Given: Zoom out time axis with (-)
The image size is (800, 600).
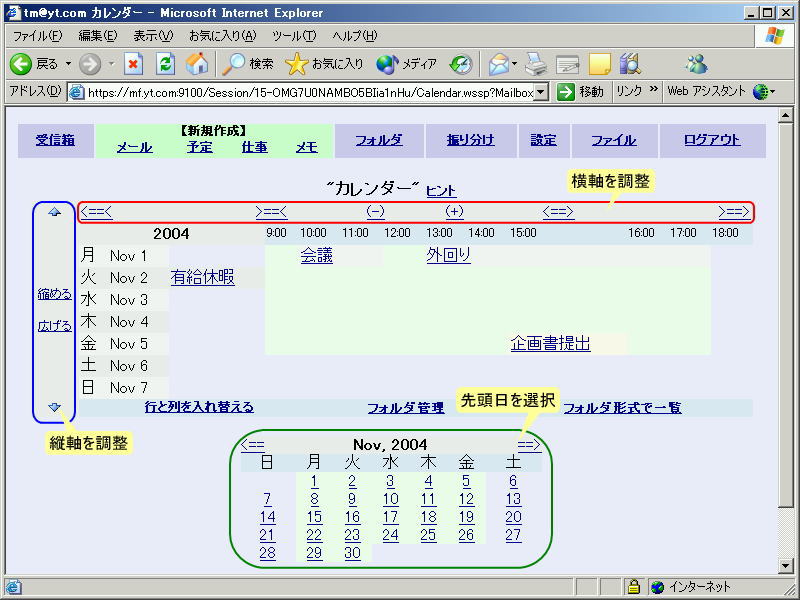Looking at the screenshot, I should tap(375, 211).
